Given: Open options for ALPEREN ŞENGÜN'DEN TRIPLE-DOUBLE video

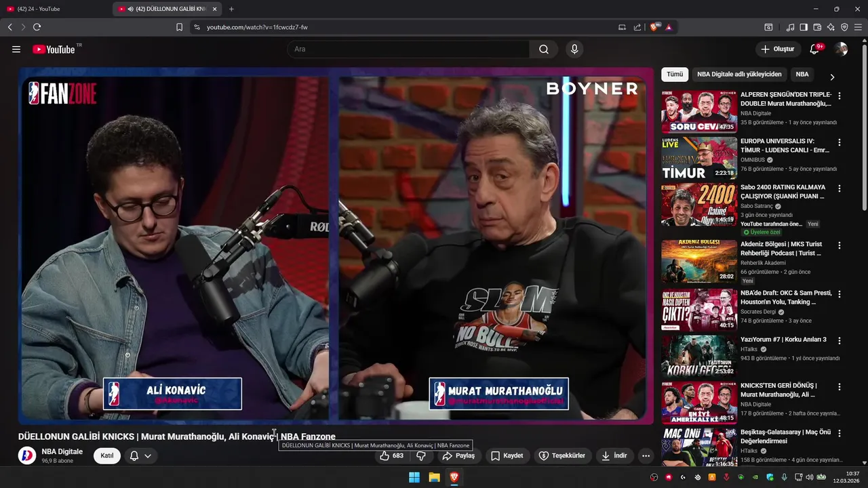Looking at the screenshot, I should (x=840, y=96).
